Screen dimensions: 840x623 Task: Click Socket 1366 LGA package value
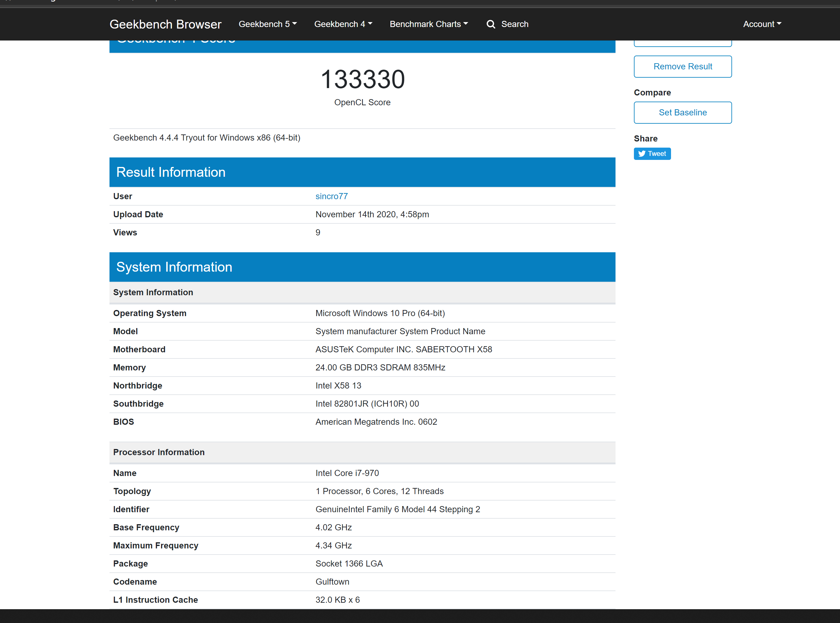349,563
